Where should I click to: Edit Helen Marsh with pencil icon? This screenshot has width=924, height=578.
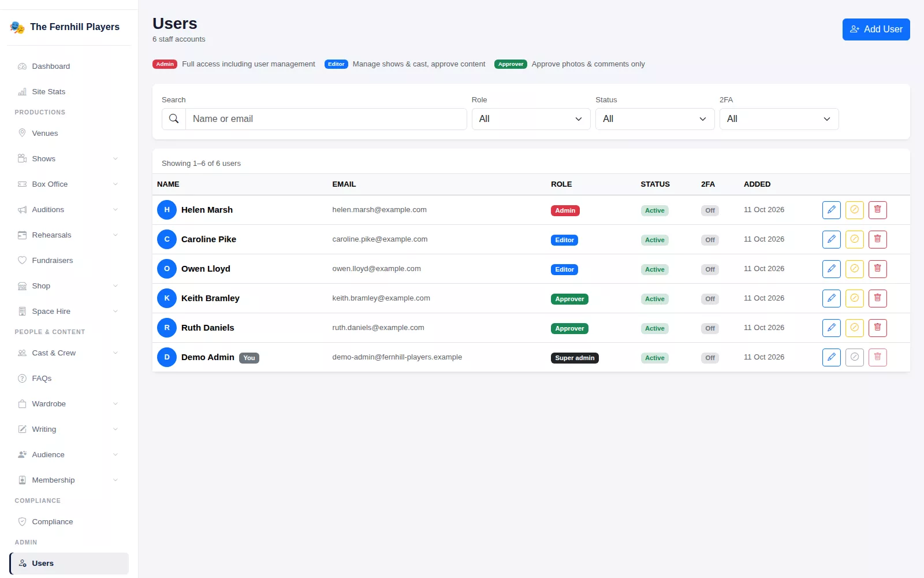tap(831, 210)
